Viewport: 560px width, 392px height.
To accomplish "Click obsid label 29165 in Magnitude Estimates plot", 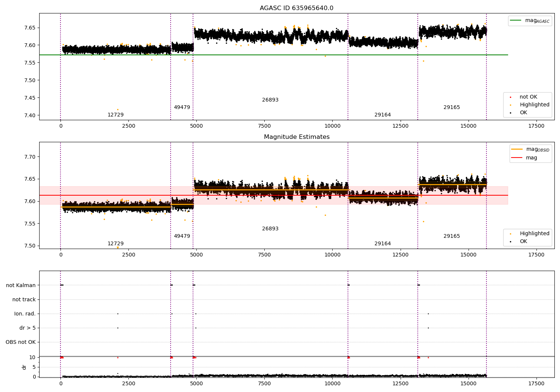I will coord(452,236).
